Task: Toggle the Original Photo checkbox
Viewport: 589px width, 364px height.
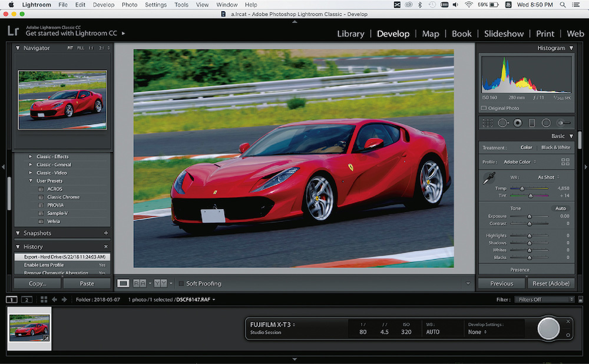Action: [484, 108]
